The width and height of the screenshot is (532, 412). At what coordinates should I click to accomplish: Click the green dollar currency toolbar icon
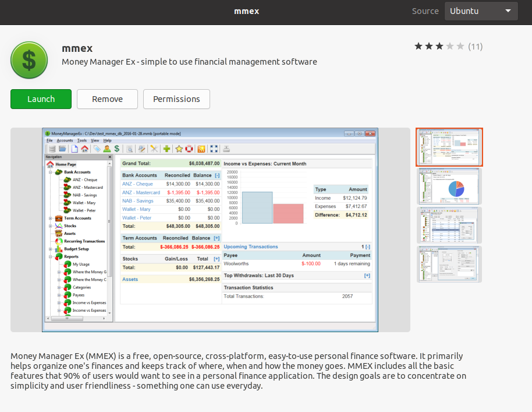[x=116, y=149]
